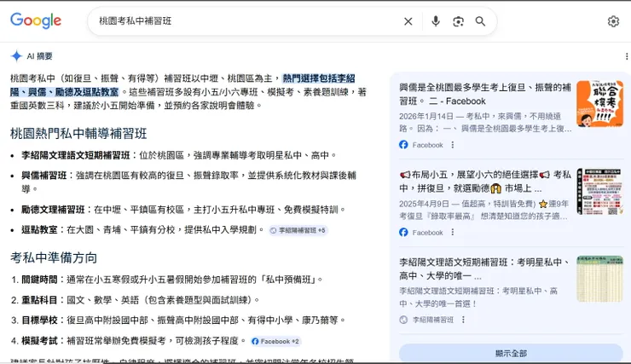The width and height of the screenshot is (631, 364).
Task: Click highlighted text 熱門選擇包括李紹陽
Action: click(319, 78)
